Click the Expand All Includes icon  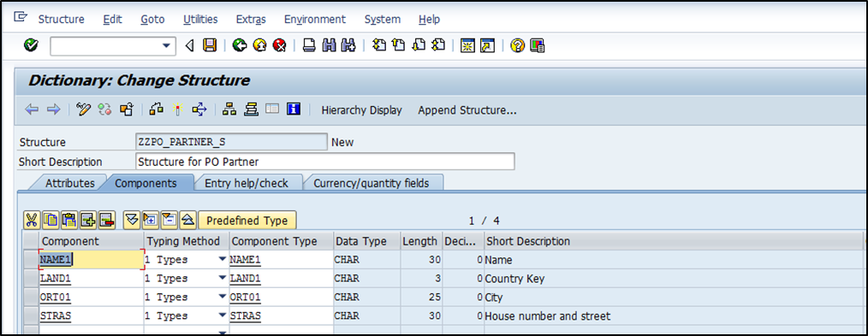(132, 221)
